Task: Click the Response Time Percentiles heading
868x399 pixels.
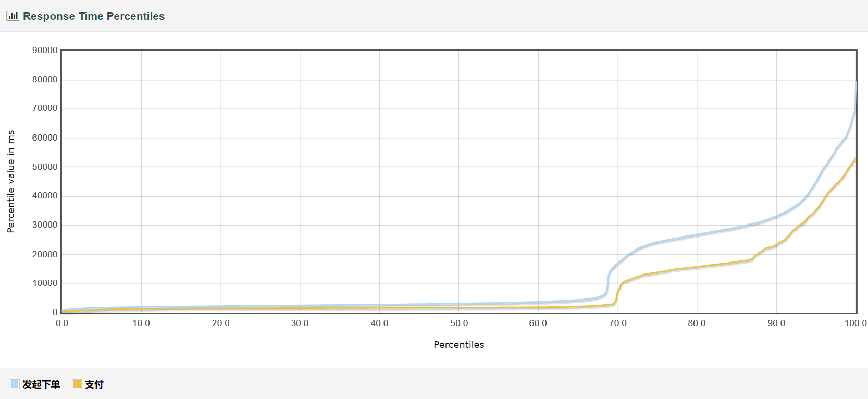Action: [94, 16]
